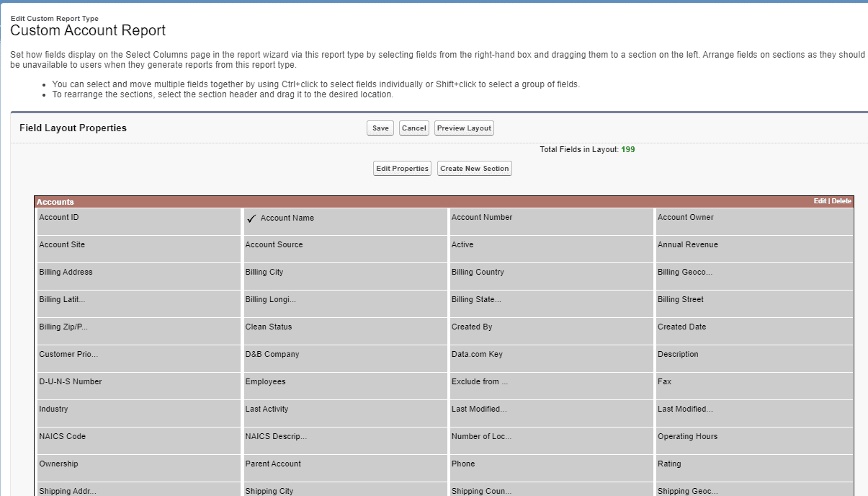Click the Save button
This screenshot has height=496, width=868.
click(x=380, y=128)
